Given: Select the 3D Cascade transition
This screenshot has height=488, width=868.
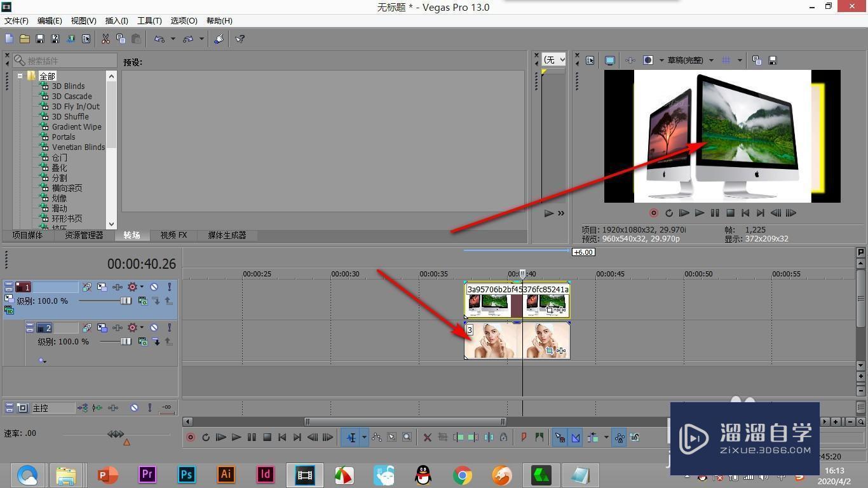Looking at the screenshot, I should click(72, 97).
